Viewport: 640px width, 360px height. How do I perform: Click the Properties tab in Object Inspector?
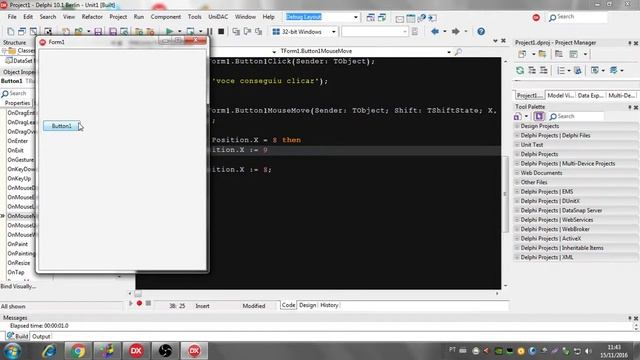(17, 103)
